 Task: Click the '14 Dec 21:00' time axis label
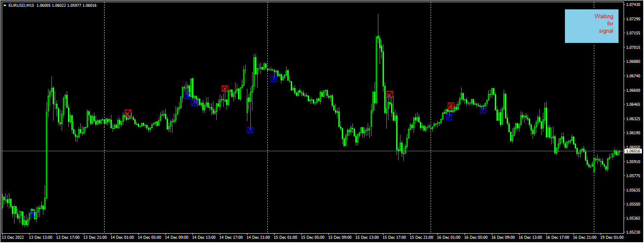pos(258,237)
